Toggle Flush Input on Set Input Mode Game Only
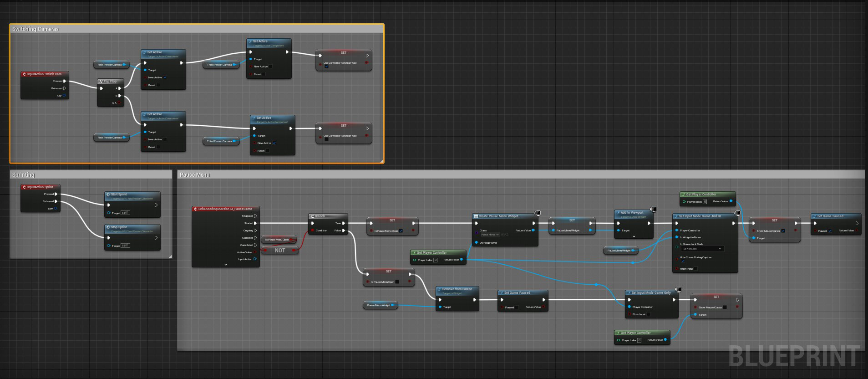Image resolution: width=868 pixels, height=379 pixels. coord(648,314)
